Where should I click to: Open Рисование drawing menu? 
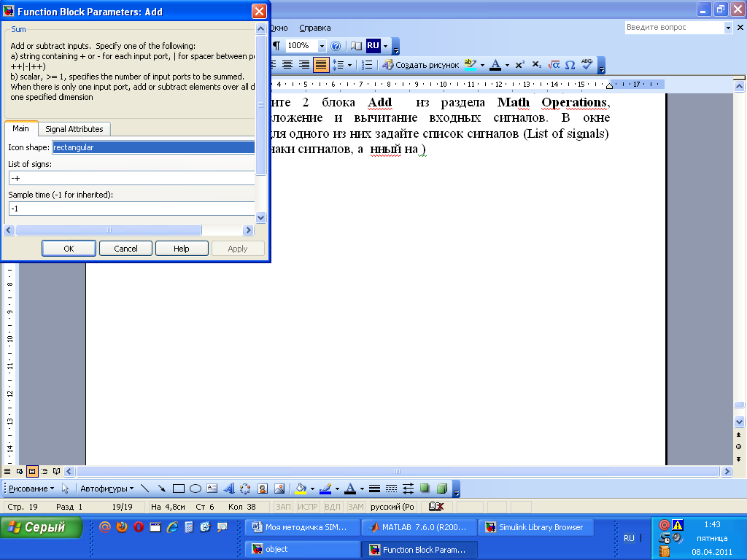pos(31,489)
